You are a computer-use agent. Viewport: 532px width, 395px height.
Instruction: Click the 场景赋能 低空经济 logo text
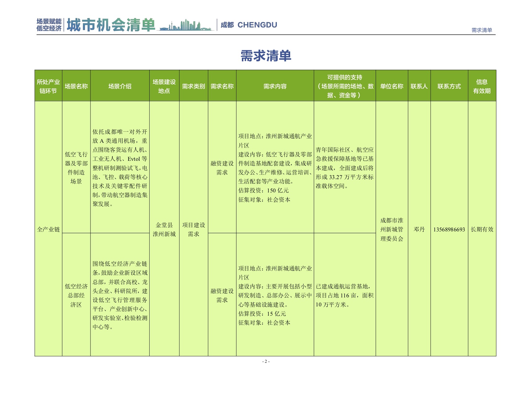(49, 25)
